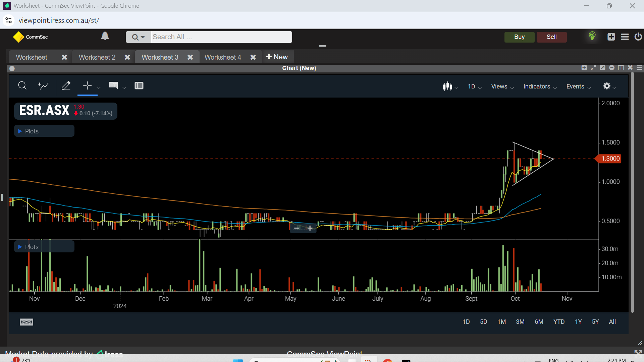Click the chart vertical scrollbar
Screen dimensions: 644x362
[x=632, y=193]
